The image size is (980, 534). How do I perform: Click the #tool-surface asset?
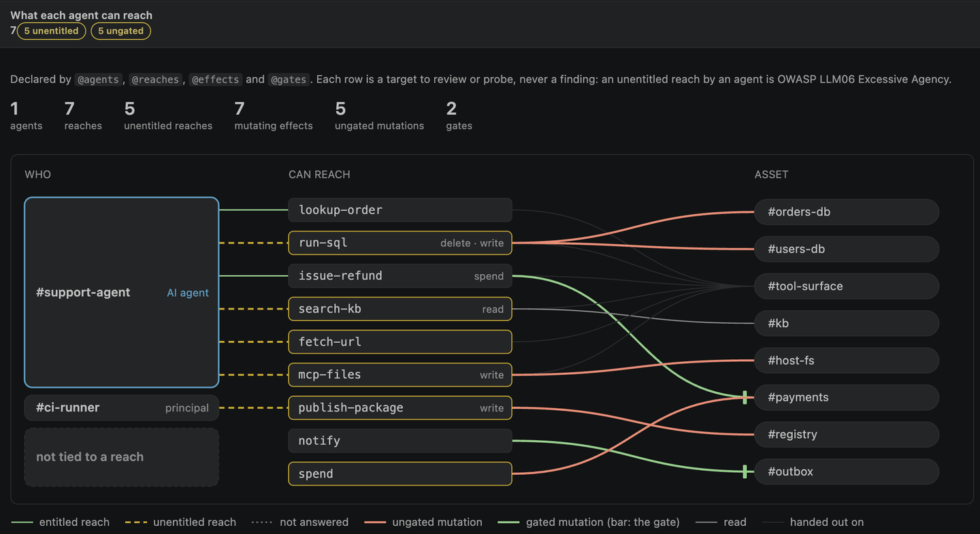click(847, 286)
